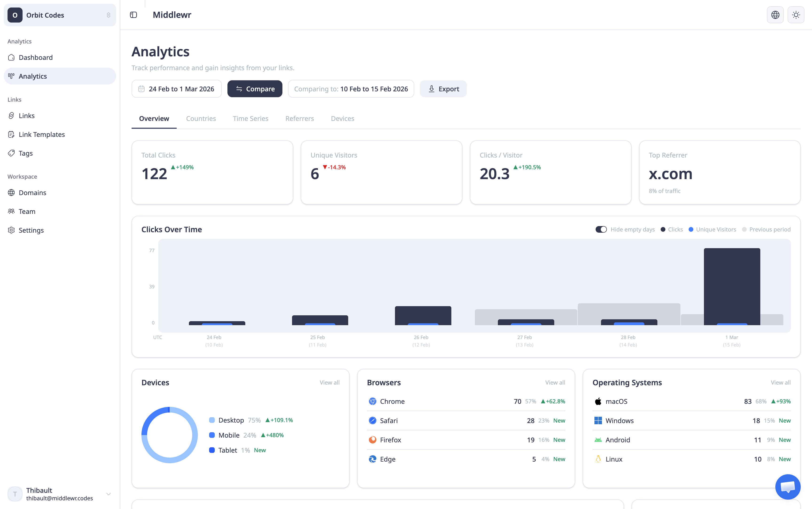Open Team in the sidebar
The height and width of the screenshot is (509, 812).
tap(27, 211)
